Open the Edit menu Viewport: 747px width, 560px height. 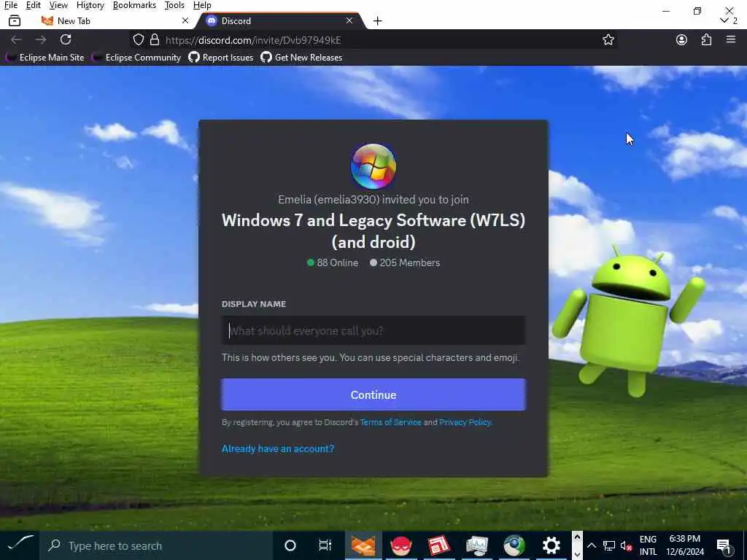point(34,5)
